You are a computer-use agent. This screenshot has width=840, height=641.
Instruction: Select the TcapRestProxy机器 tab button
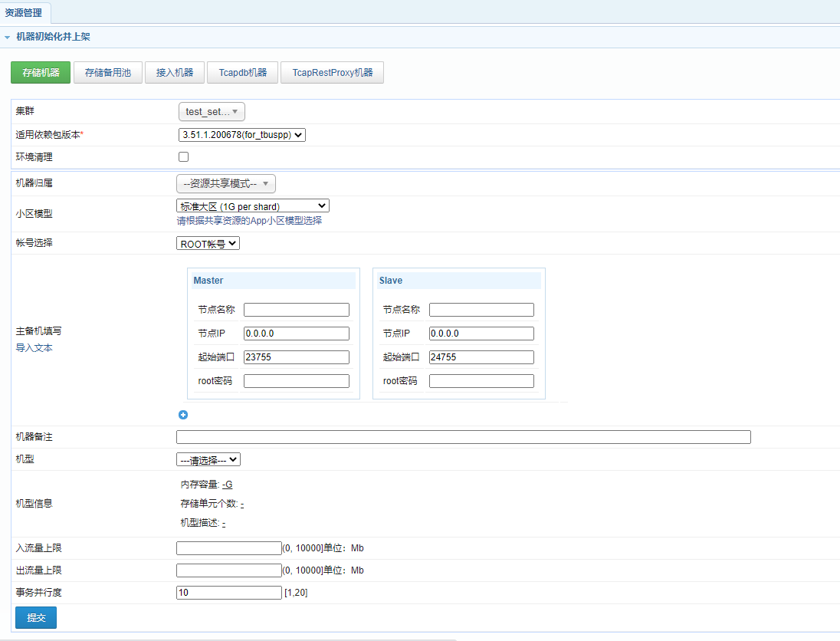point(332,72)
